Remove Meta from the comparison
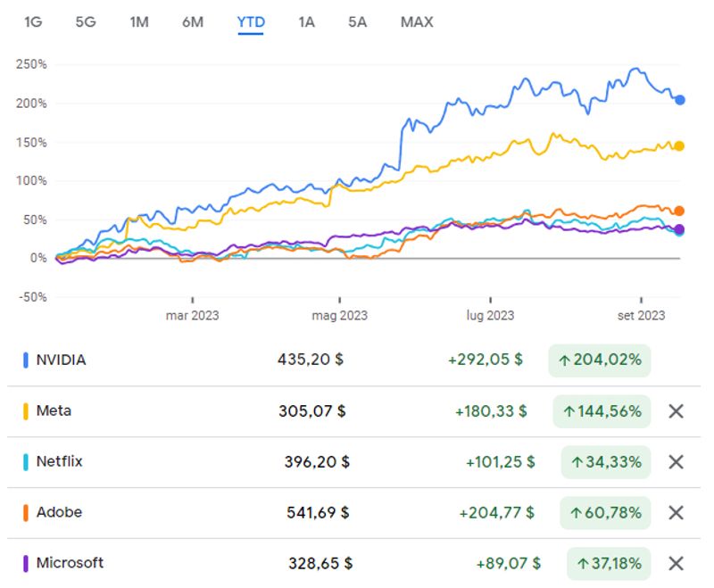The width and height of the screenshot is (714, 588). click(676, 411)
